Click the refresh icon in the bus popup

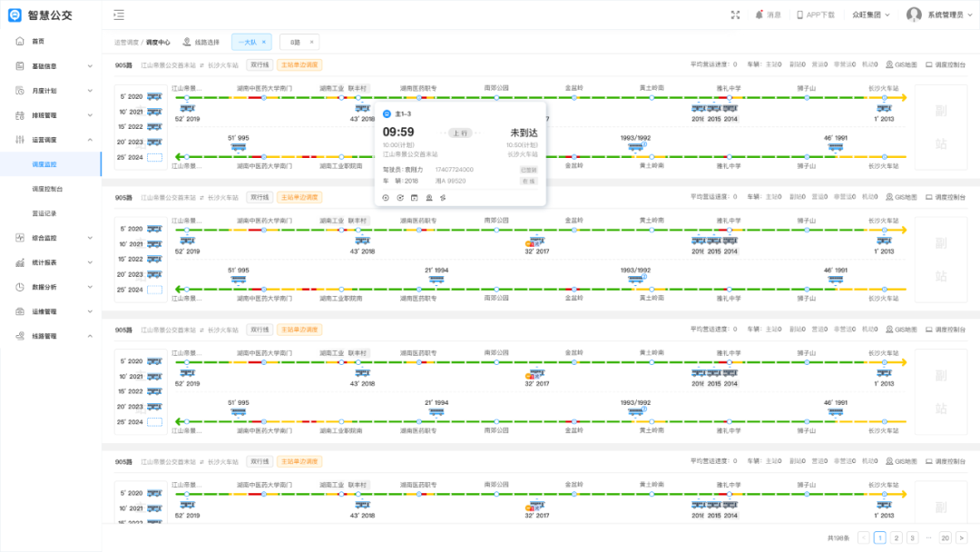point(400,197)
